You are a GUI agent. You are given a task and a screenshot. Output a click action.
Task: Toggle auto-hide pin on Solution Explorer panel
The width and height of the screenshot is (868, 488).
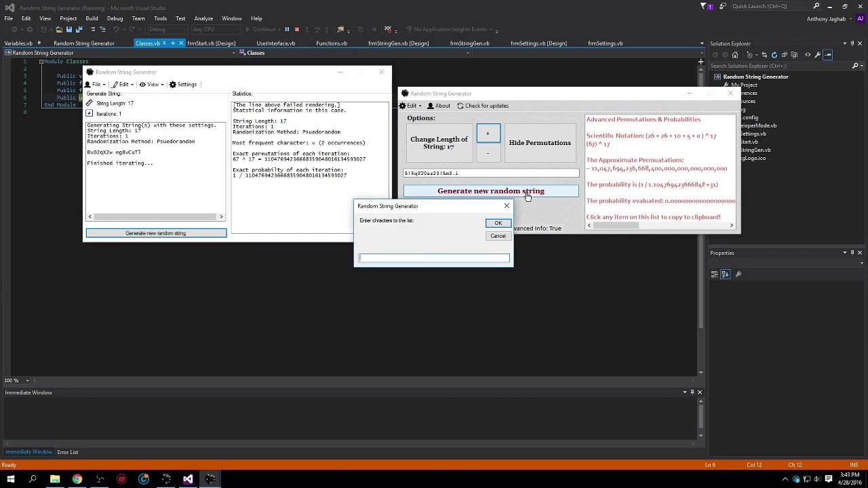(x=852, y=43)
